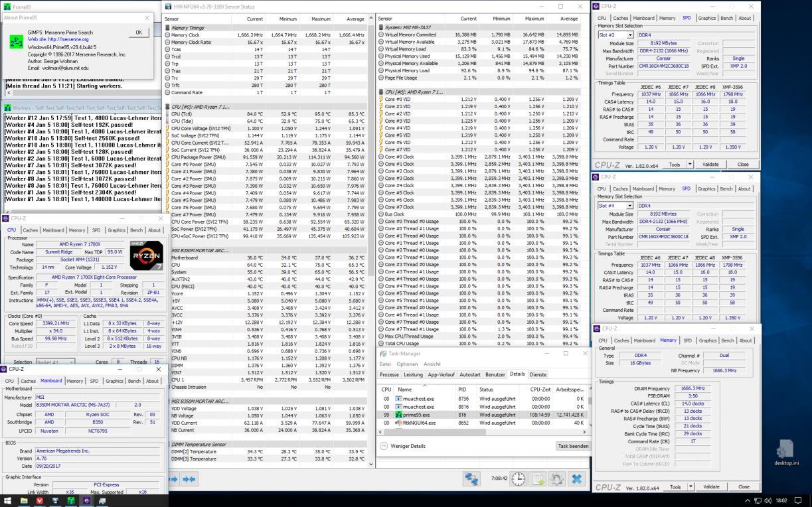812x507 pixels.
Task: Select CPU (Tctl) sensor row
Action: click(266, 113)
